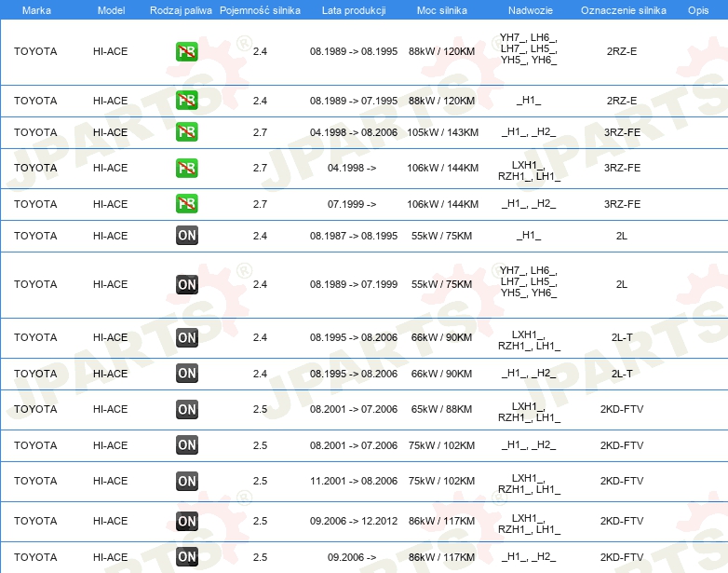Click the ON diesel icon in the 08.1989 -> 07.1999 row
This screenshot has height=573, width=728.
tap(186, 284)
